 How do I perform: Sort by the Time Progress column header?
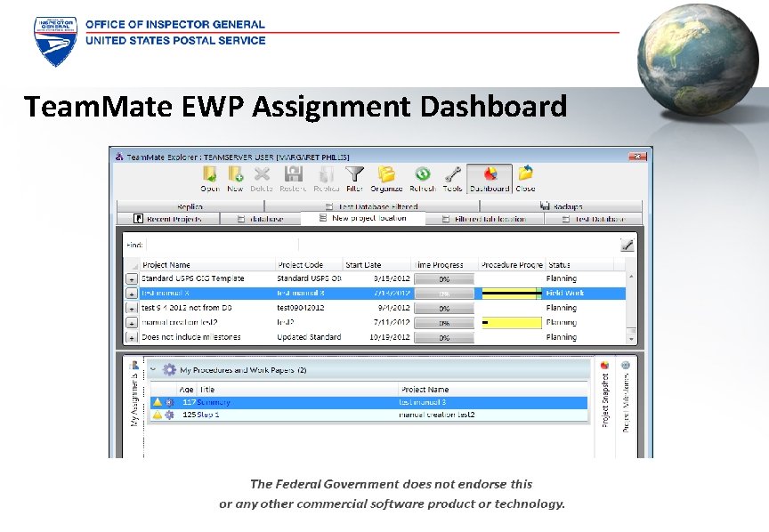tap(445, 265)
